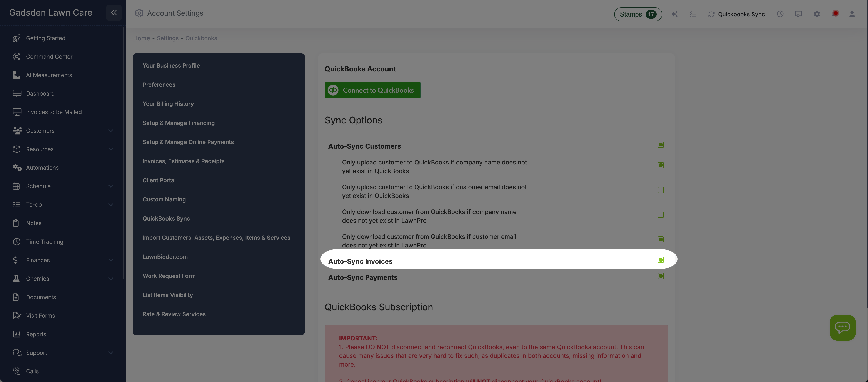Open the green chat support widget

coord(843,327)
